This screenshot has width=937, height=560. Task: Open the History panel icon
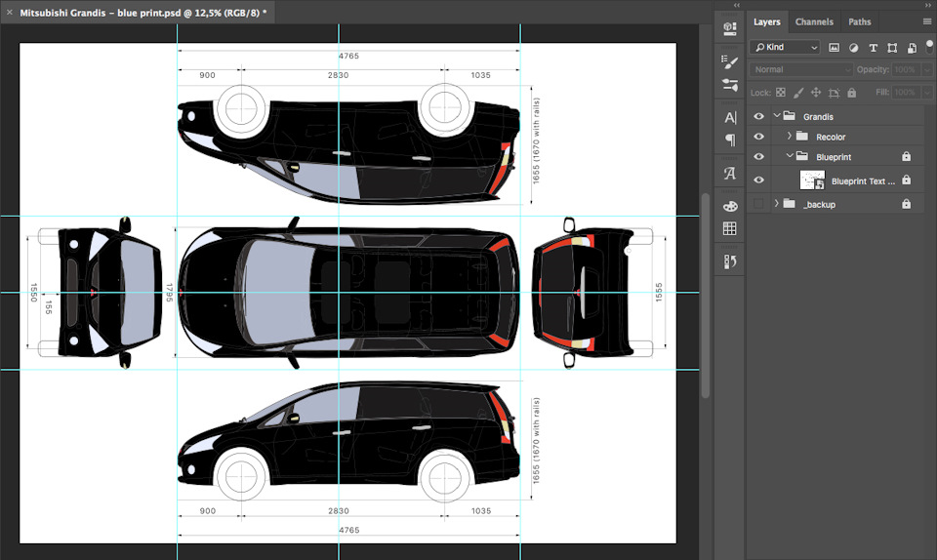coord(730,261)
